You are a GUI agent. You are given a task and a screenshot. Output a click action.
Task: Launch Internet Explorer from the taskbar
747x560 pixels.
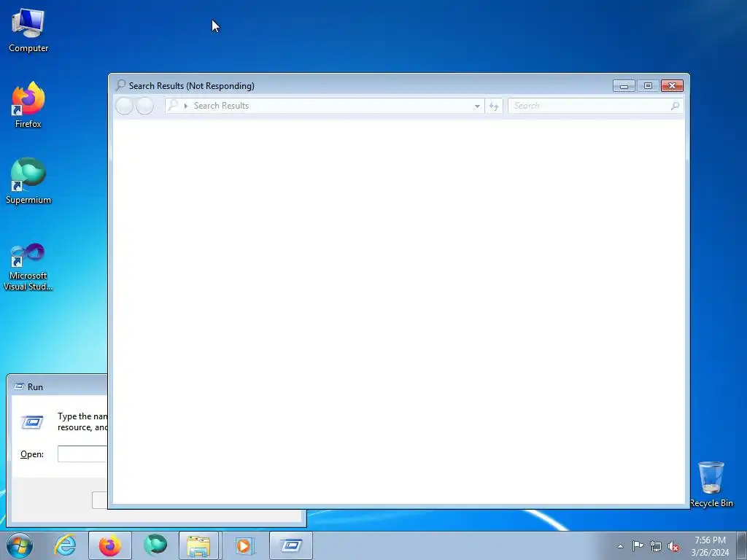(65, 545)
